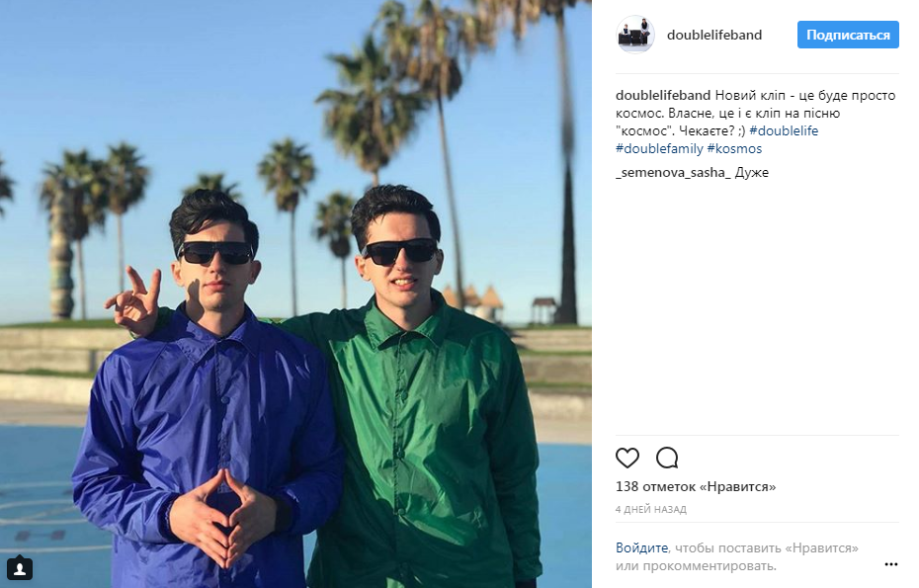The width and height of the screenshot is (919, 588).
Task: Open doublelifeband username in caption
Action: 663,96
